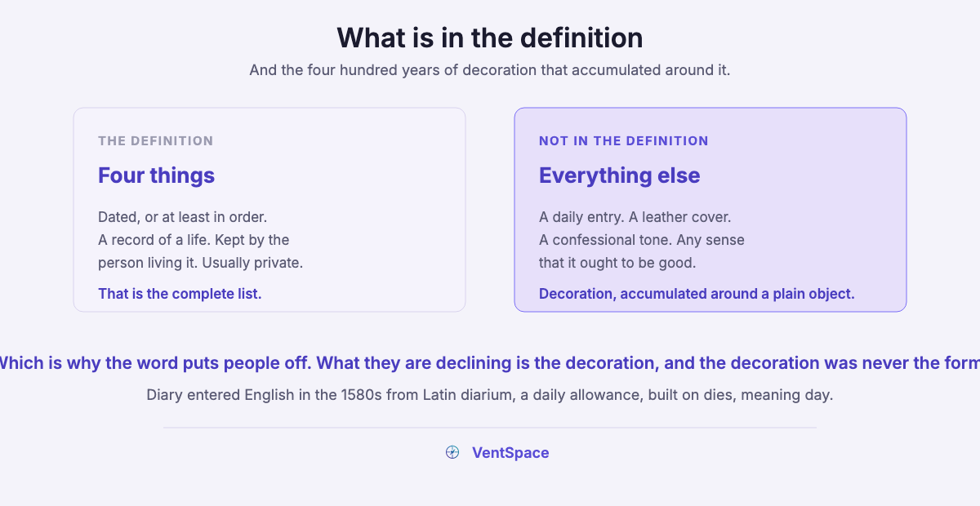Click "That is the complete list." text
The image size is (980, 506).
pos(180,294)
